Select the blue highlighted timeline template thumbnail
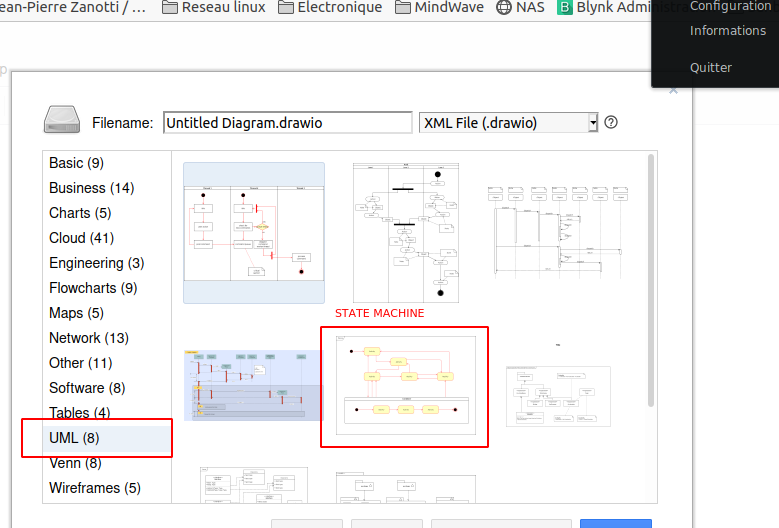779x528 pixels. 253,385
